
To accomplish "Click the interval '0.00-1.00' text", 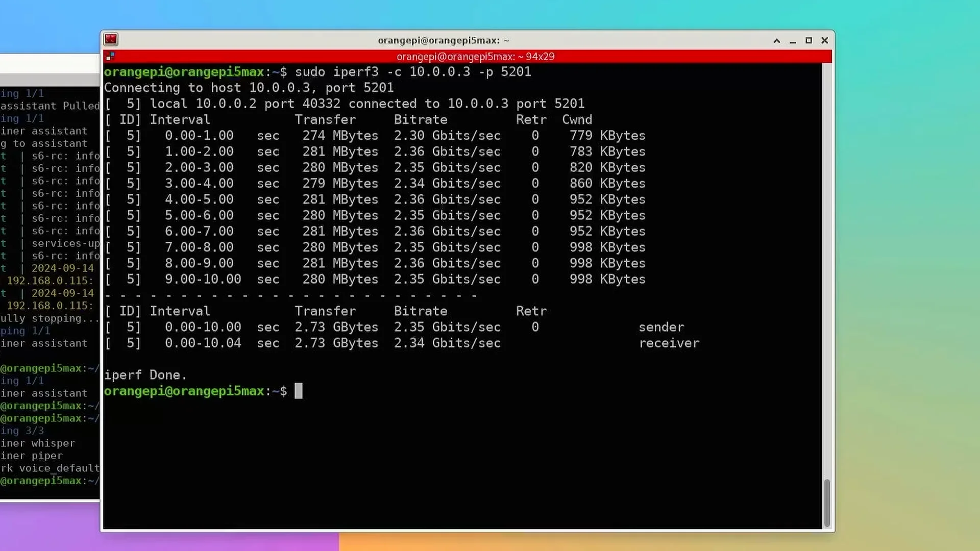I will coord(199,136).
